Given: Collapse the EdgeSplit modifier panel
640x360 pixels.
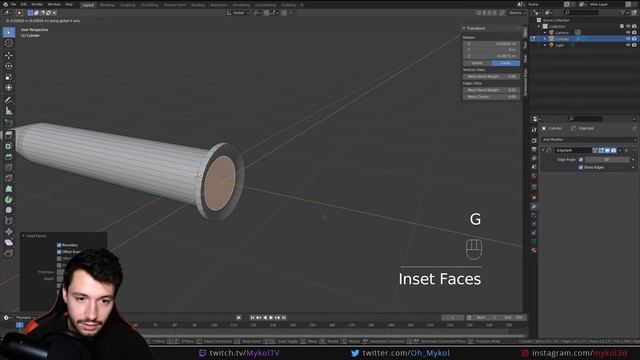Looking at the screenshot, I should coord(543,151).
